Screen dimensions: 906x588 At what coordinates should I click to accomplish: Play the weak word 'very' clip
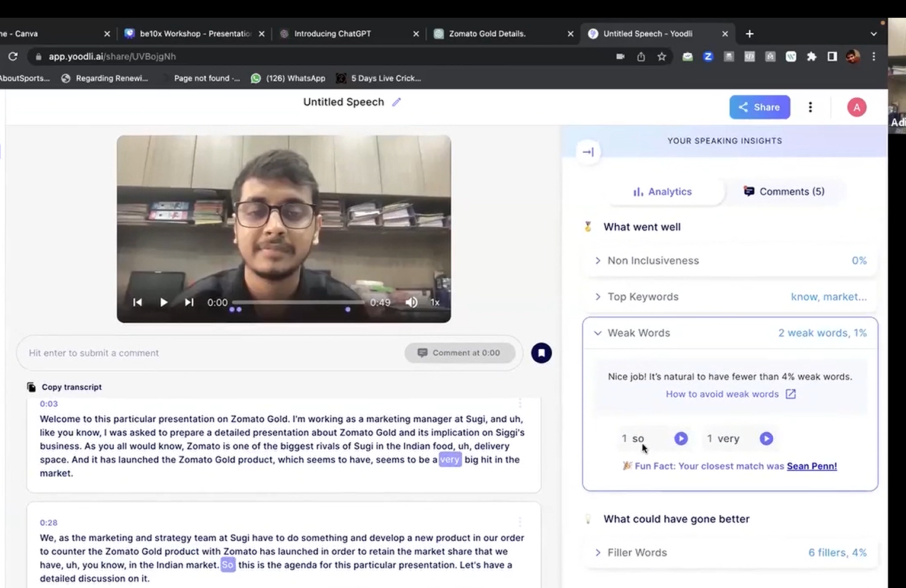(766, 438)
